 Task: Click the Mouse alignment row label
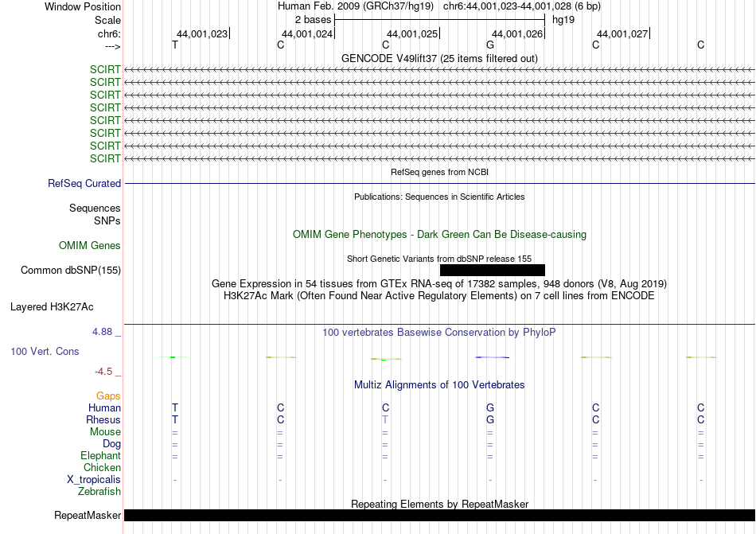tap(105, 432)
